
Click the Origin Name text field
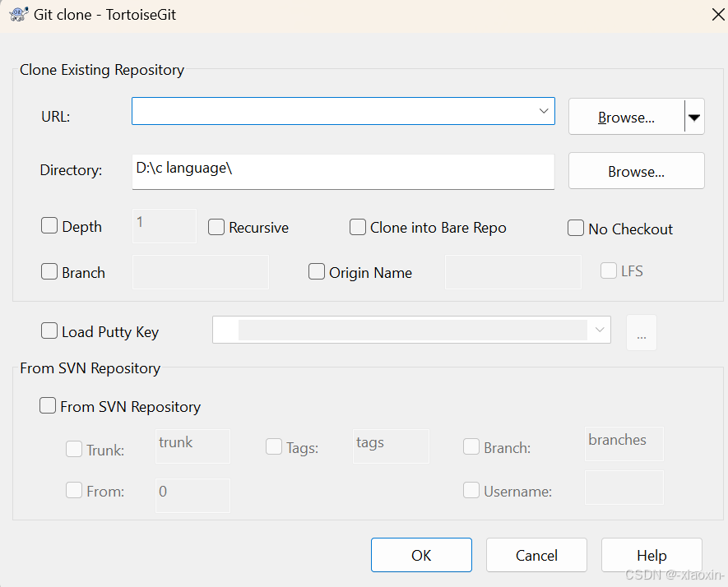tap(513, 272)
